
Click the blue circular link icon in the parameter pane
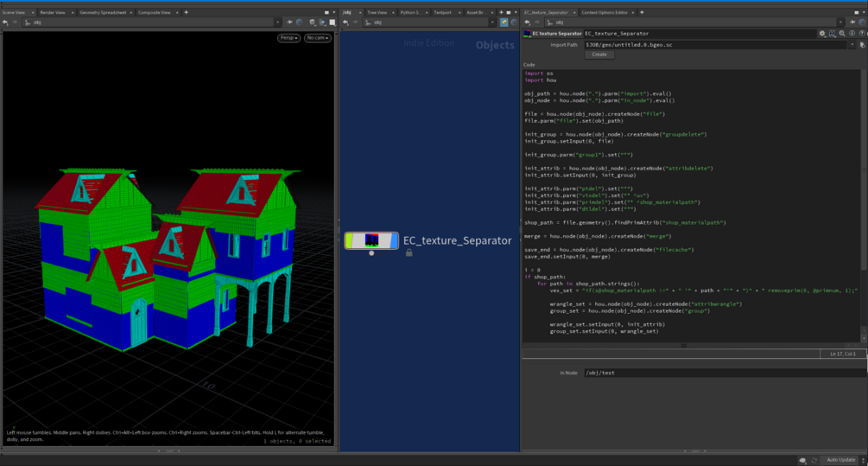862,22
